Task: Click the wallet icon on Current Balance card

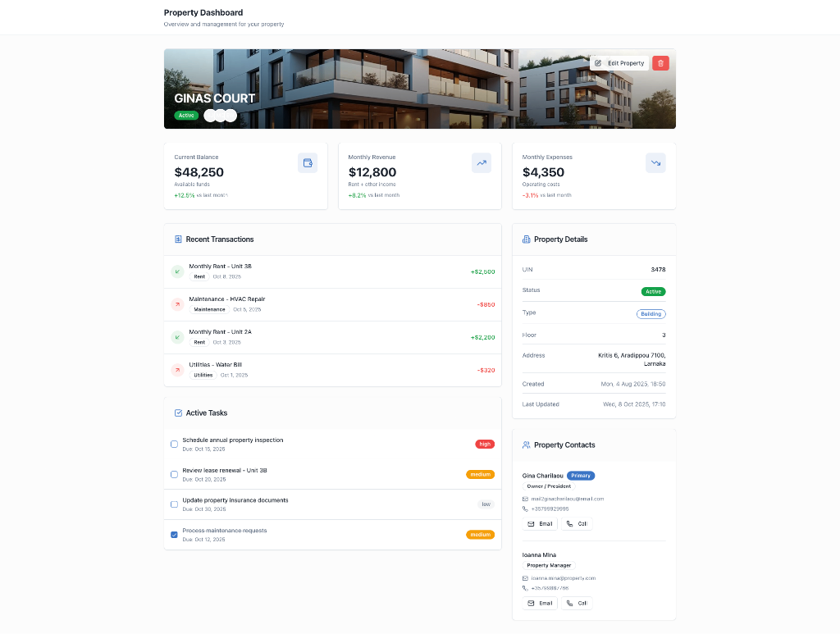Action: (x=308, y=162)
